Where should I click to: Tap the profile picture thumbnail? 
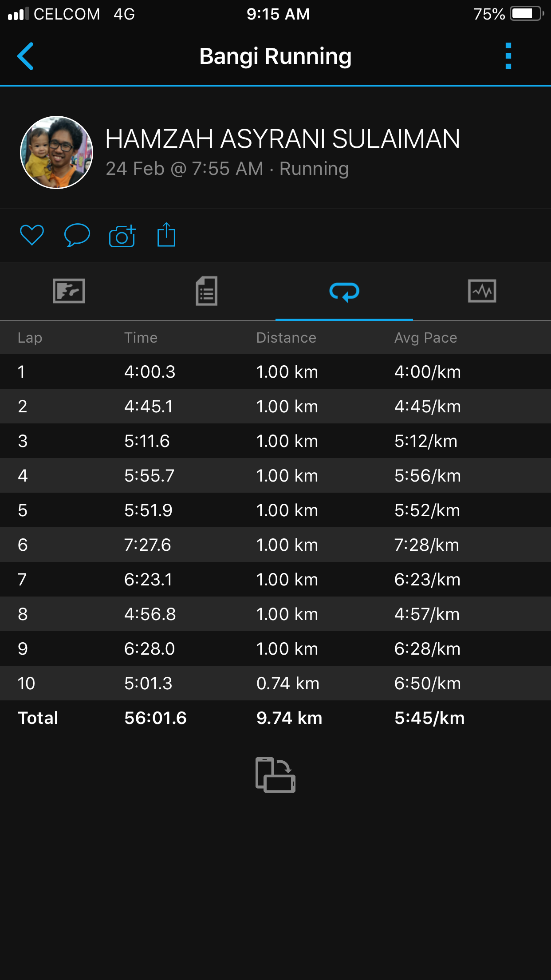(57, 152)
